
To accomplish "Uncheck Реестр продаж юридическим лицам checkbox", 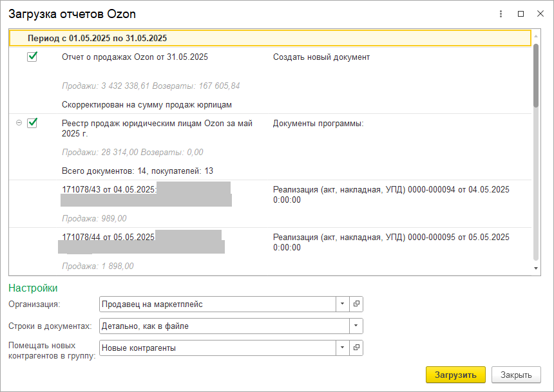I will coord(32,123).
